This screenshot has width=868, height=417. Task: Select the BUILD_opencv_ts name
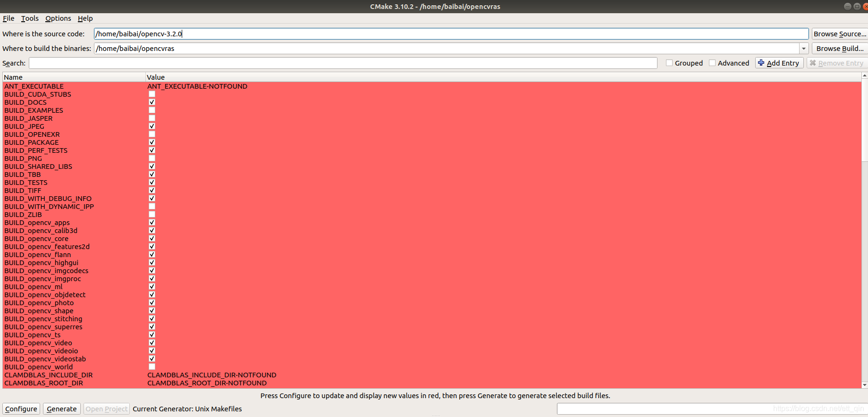(33, 335)
